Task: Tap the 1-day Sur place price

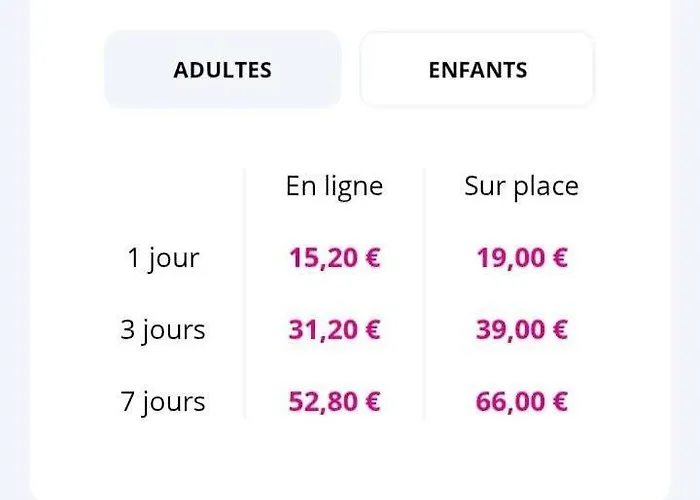Action: (521, 258)
